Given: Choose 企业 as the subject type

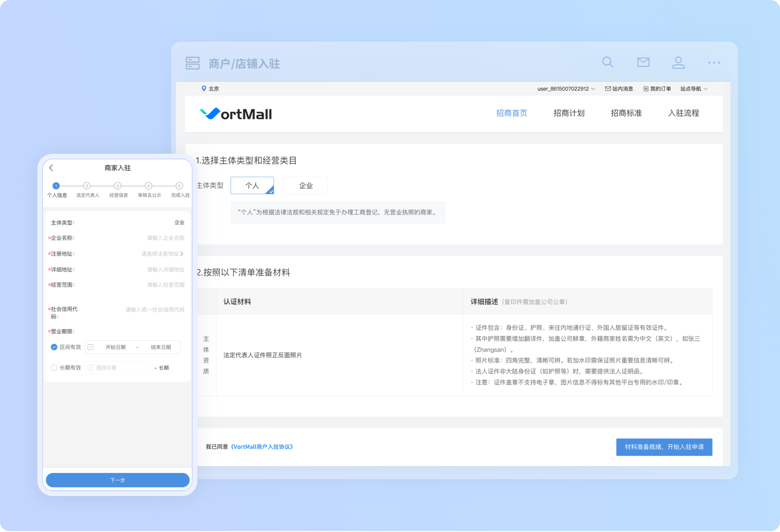Looking at the screenshot, I should coord(306,186).
